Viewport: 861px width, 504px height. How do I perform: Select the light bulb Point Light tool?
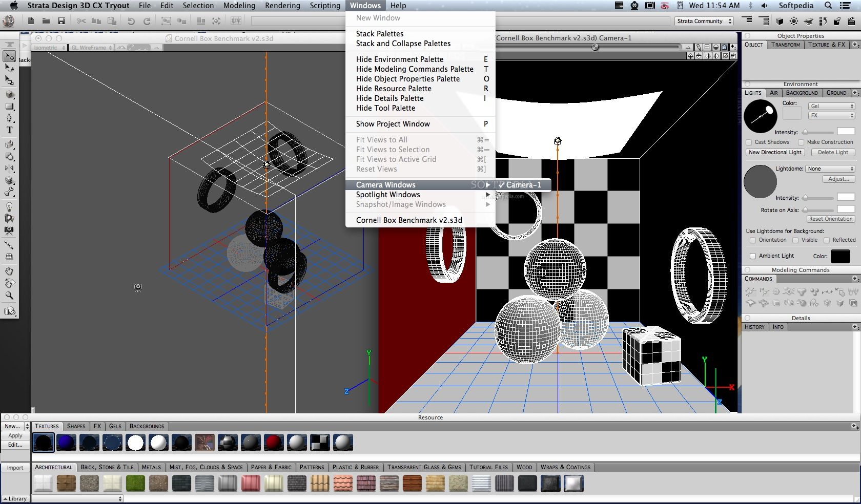(x=9, y=206)
